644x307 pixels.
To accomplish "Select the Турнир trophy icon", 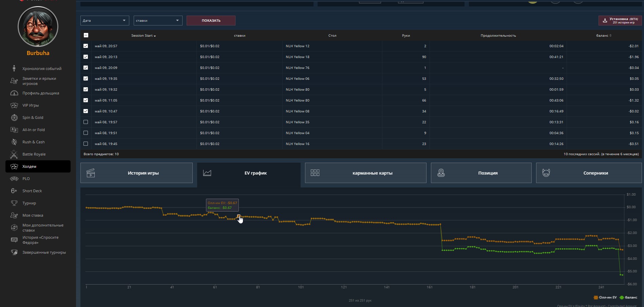I will tap(14, 203).
